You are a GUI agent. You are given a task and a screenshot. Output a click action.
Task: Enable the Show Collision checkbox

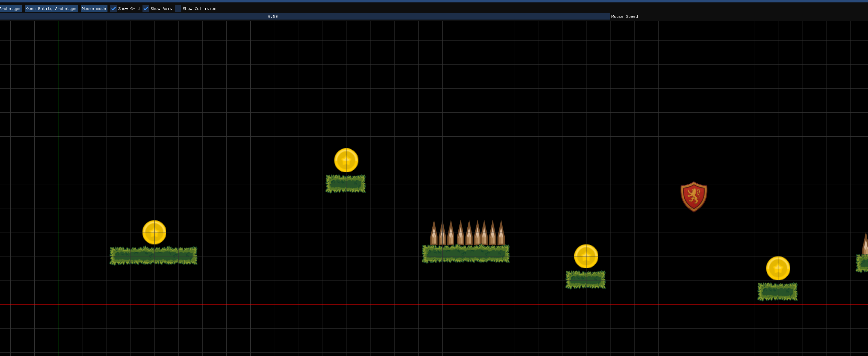pos(178,9)
